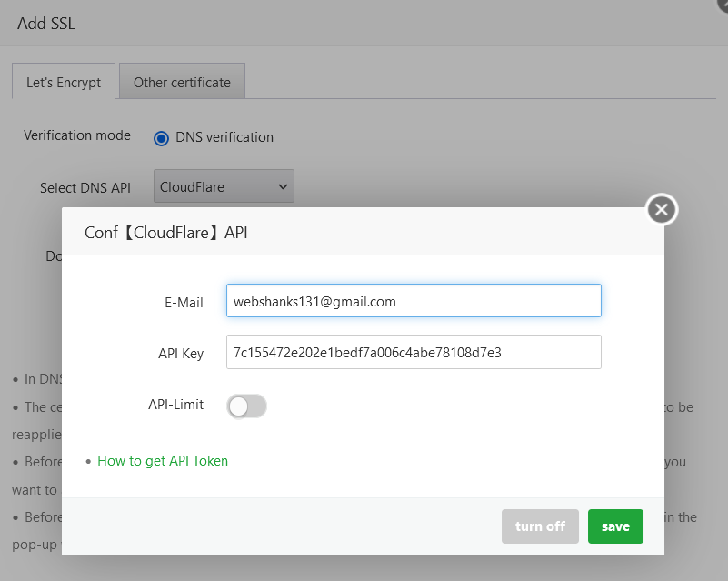Click the Verification mode label
Image resolution: width=728 pixels, height=581 pixels.
tap(77, 135)
